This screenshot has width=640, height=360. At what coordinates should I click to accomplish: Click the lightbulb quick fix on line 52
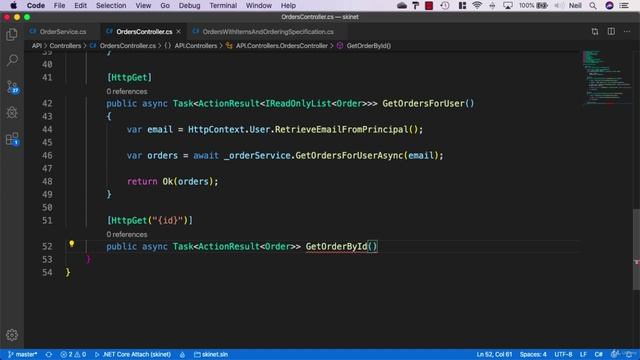click(71, 244)
